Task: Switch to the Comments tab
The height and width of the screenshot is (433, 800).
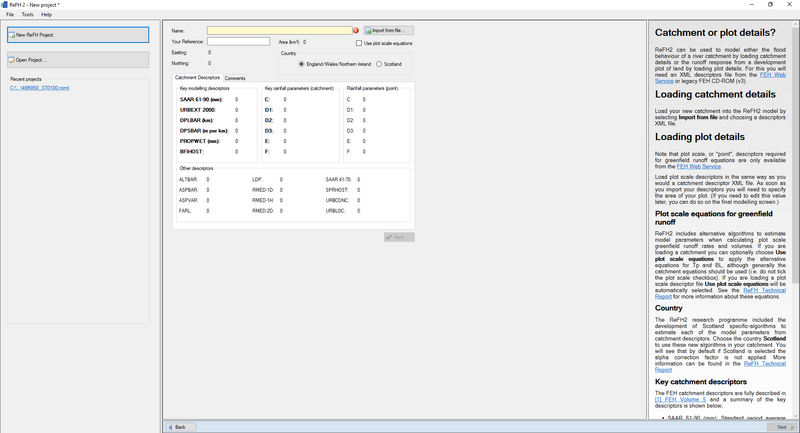Action: (235, 77)
